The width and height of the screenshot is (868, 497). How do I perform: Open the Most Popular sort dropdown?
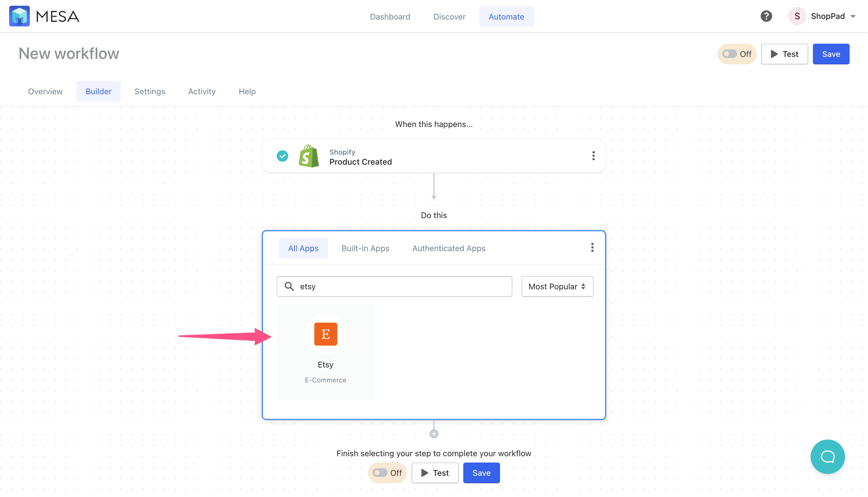pos(557,286)
